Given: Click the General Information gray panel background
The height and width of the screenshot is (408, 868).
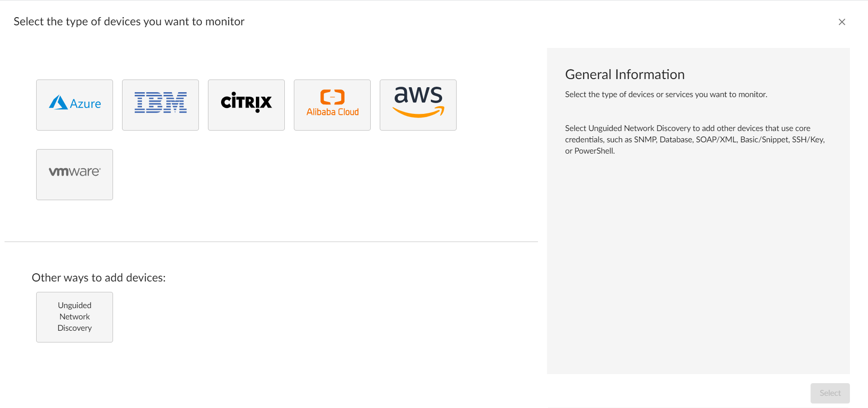Looking at the screenshot, I should click(x=698, y=271).
